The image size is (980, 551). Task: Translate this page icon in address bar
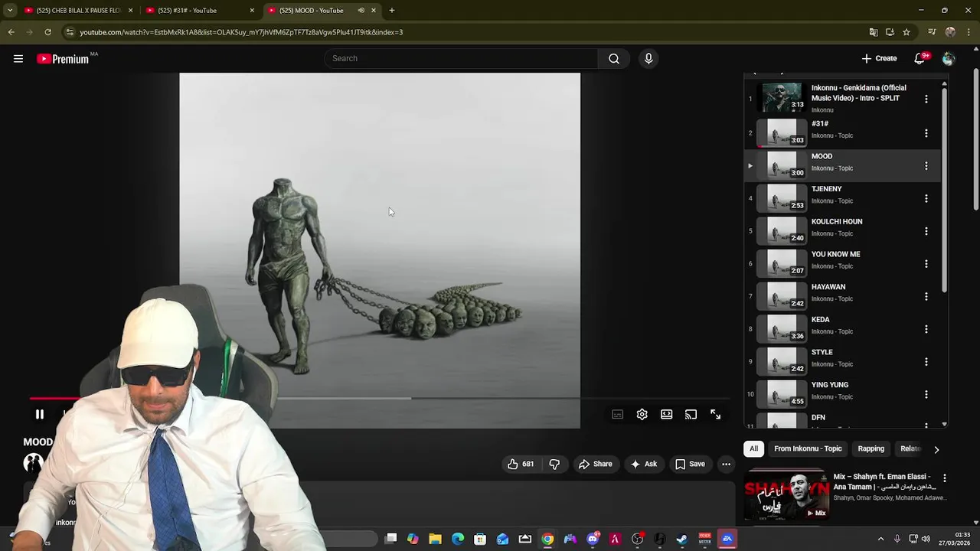873,32
